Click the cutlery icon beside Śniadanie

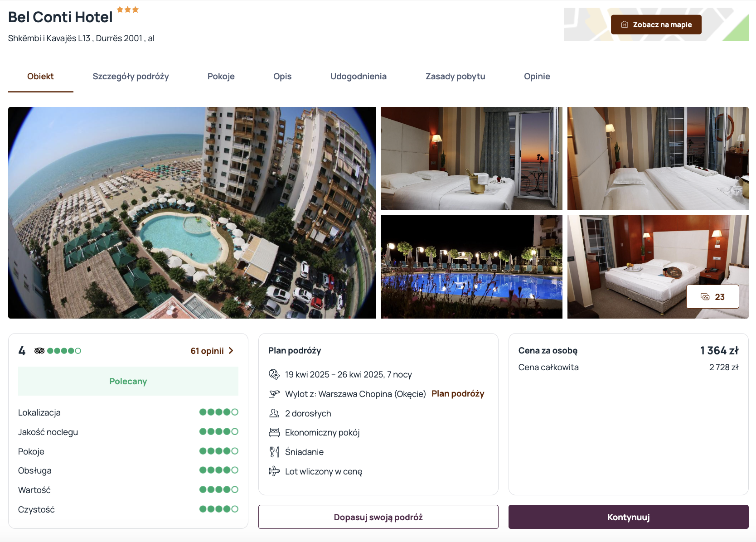click(274, 452)
